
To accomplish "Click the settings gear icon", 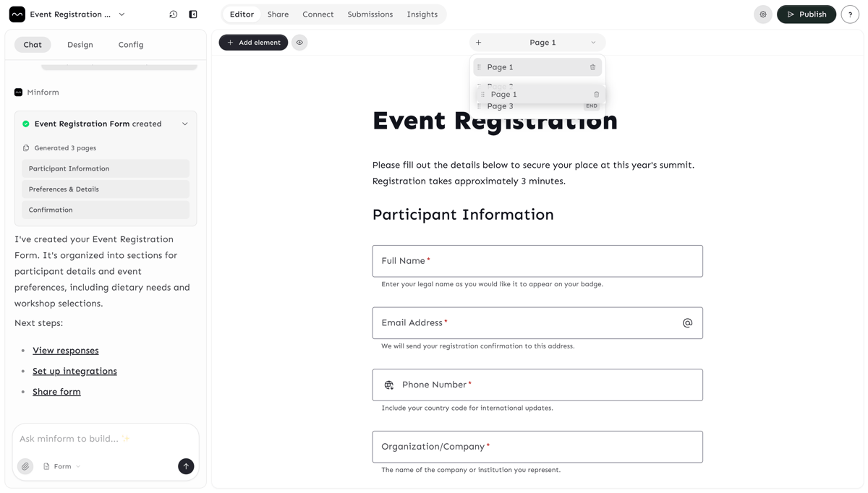I will [763, 14].
